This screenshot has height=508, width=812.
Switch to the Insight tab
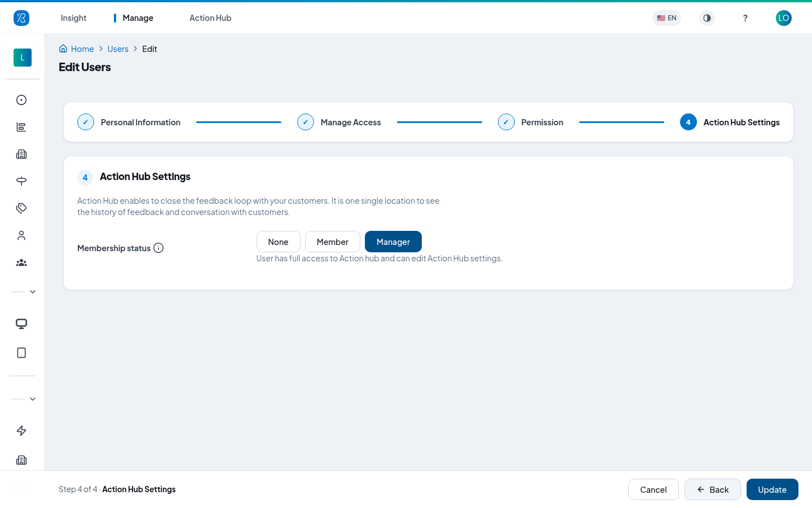click(73, 18)
